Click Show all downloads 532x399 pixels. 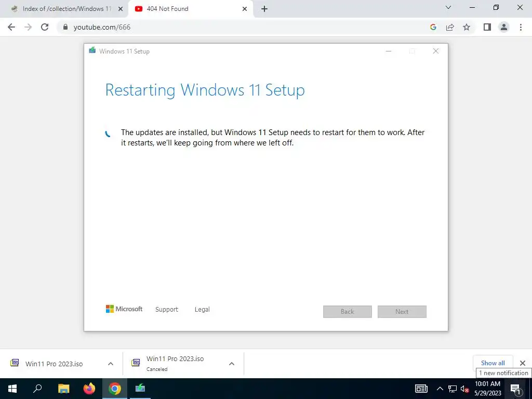[x=493, y=363]
